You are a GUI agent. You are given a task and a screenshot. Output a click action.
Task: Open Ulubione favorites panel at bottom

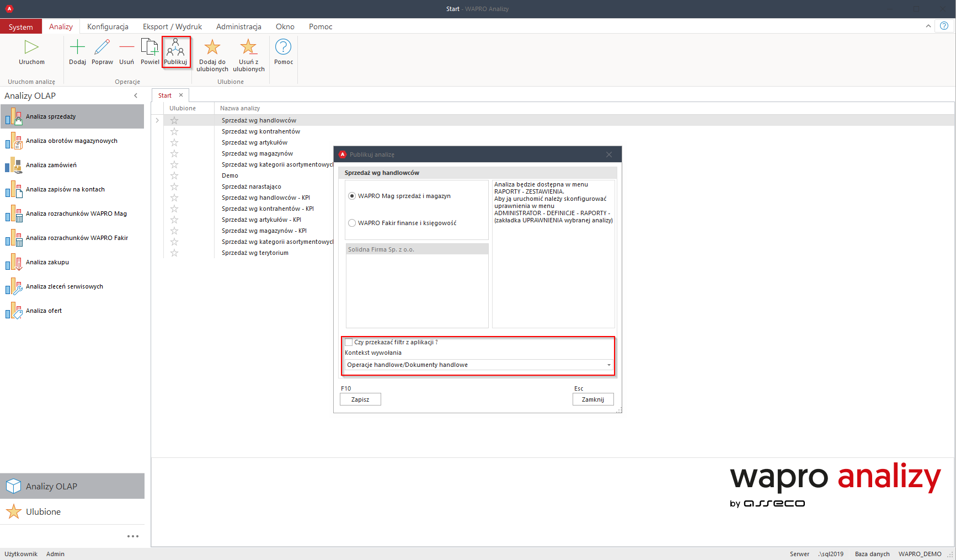pos(72,511)
